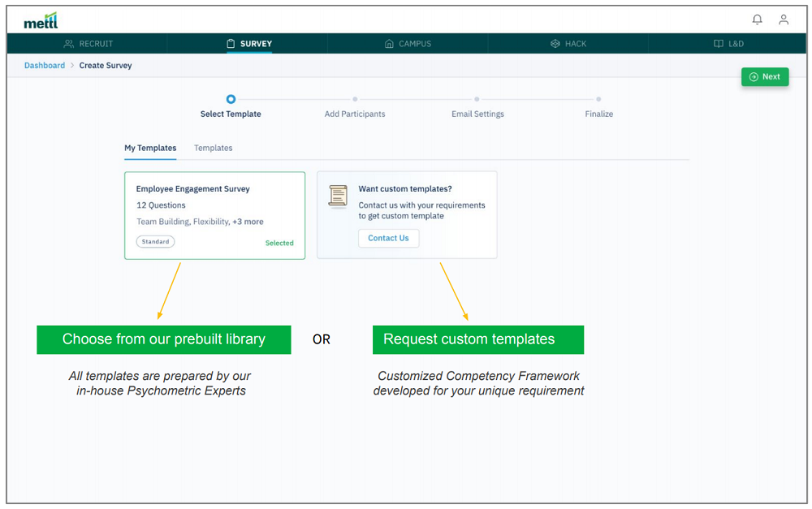Open Hack using its puzzle-style icon
This screenshot has width=812, height=509.
pos(555,43)
